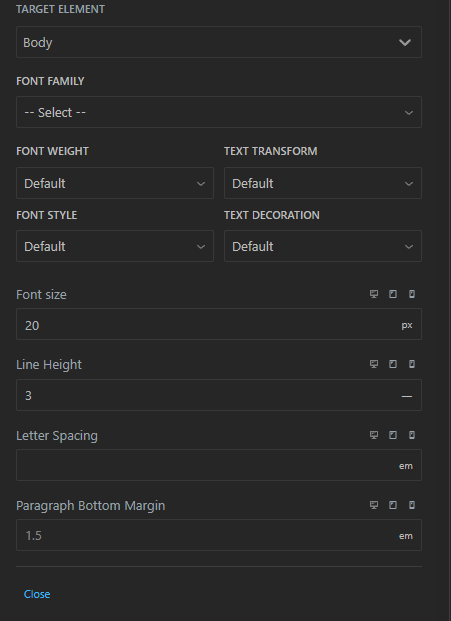Open the Font Family select dropdown

(219, 112)
